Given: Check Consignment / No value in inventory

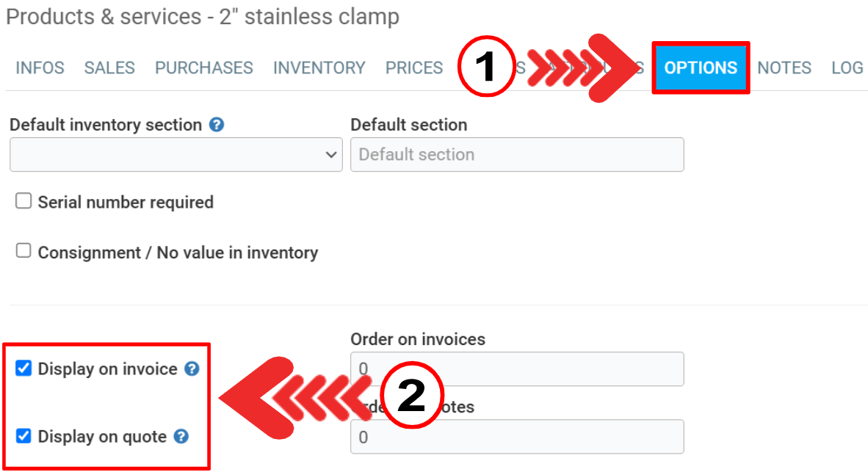Looking at the screenshot, I should pyautogui.click(x=24, y=251).
